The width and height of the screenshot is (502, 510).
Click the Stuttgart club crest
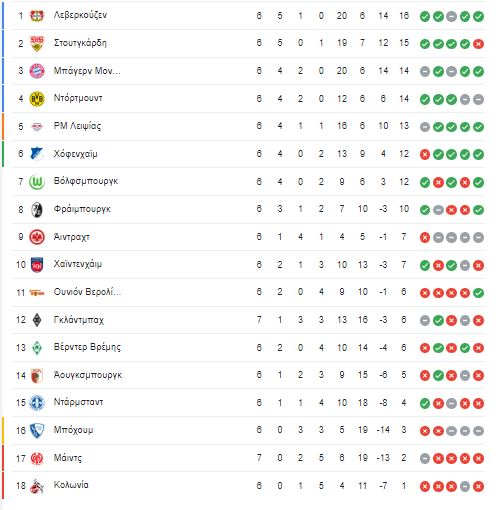[x=37, y=43]
